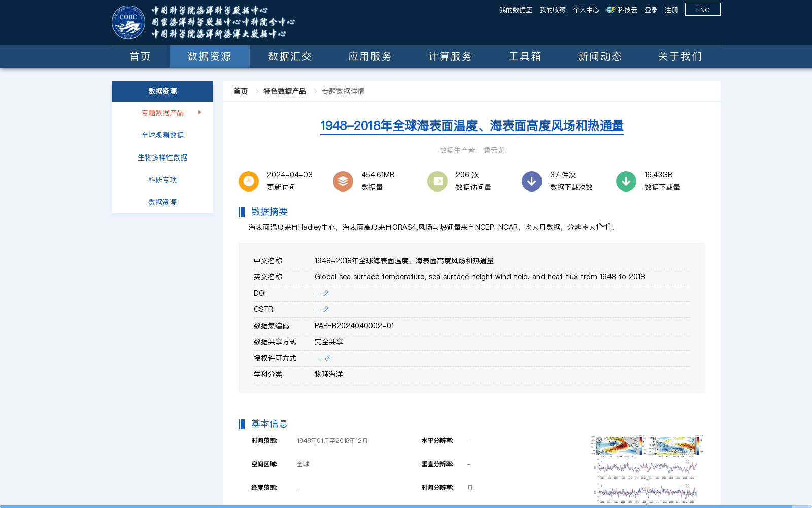Click the 物理海洋 subject value
The image size is (812, 508).
point(329,374)
